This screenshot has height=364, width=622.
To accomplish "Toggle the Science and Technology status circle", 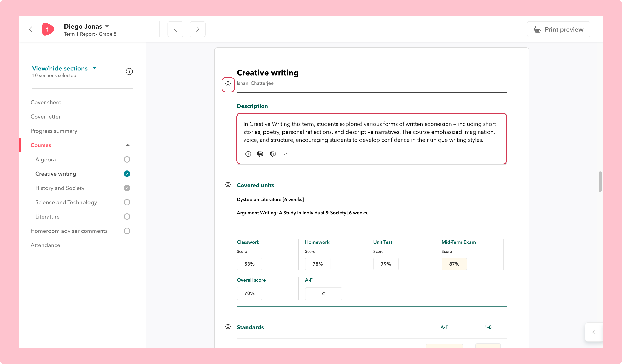I will 127,202.
